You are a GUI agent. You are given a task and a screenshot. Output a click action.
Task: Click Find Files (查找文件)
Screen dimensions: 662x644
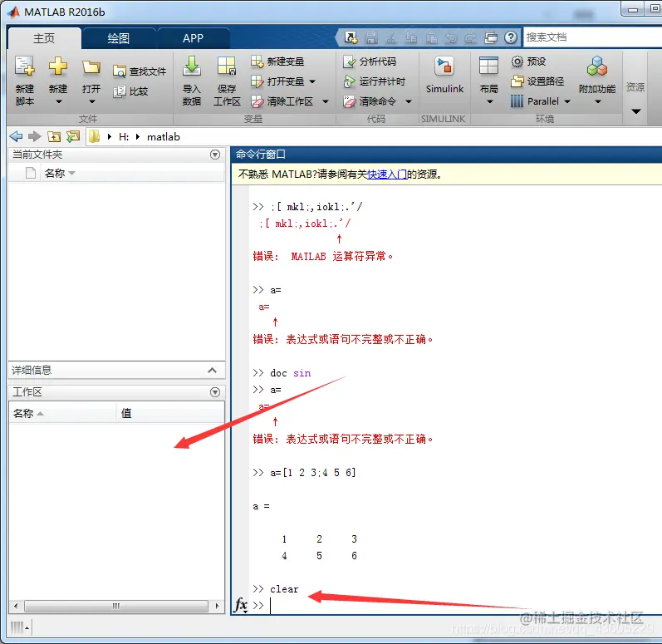pyautogui.click(x=140, y=71)
